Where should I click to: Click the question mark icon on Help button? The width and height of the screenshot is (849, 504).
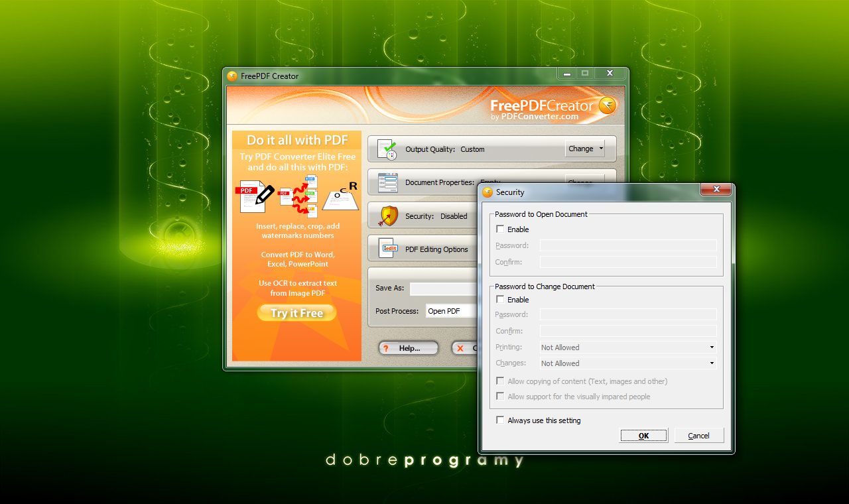point(385,348)
